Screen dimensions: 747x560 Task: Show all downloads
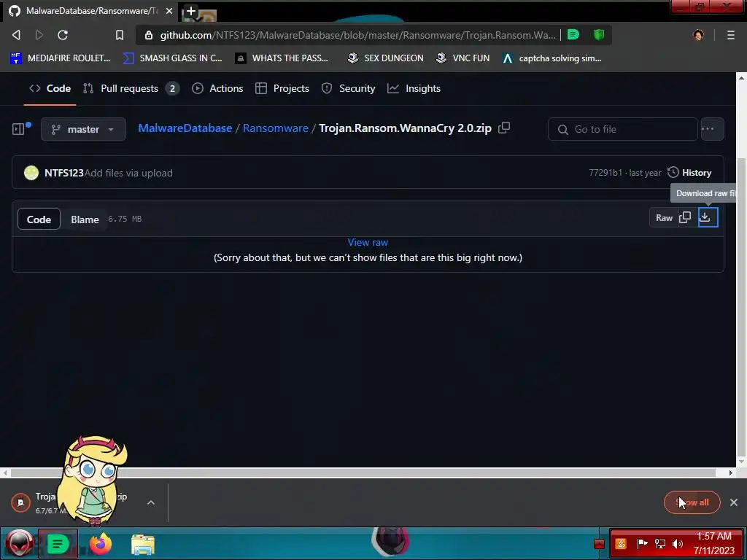tap(692, 502)
